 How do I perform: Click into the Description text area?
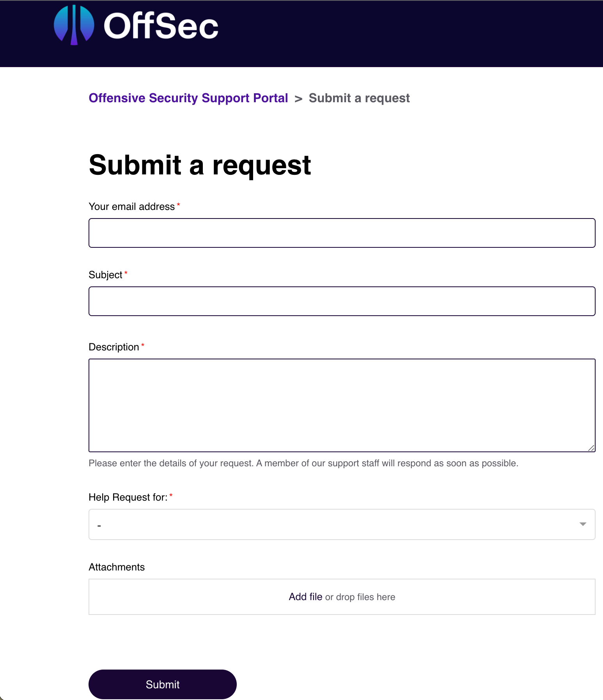click(342, 405)
